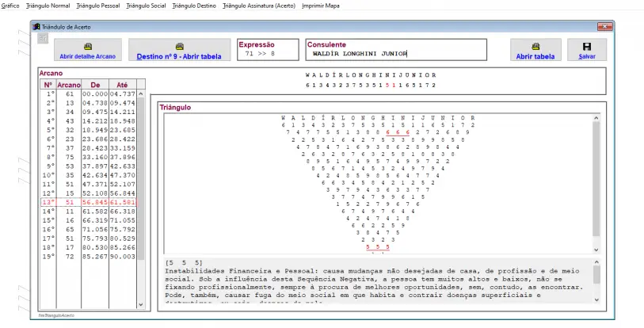644x328 pixels.
Task: Select the Imprimir Mapa menu
Action: point(324,6)
